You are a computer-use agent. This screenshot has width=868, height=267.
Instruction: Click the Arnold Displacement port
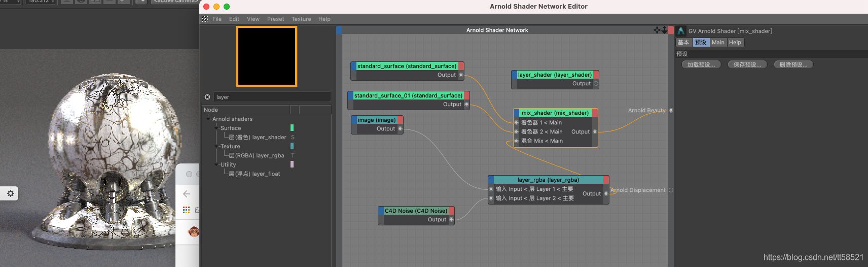point(671,190)
